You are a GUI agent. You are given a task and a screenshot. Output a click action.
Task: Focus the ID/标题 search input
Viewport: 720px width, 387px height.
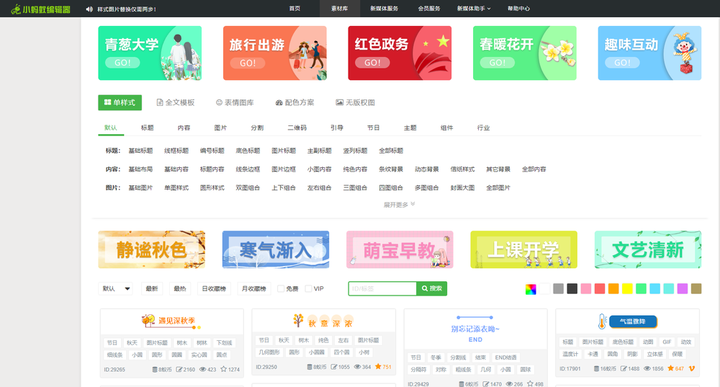pos(382,289)
